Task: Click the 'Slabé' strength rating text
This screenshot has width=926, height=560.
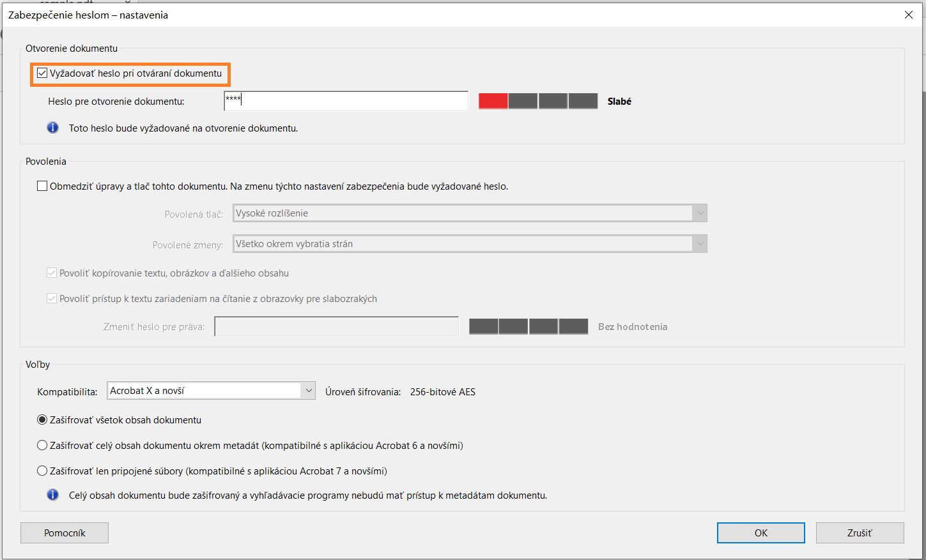Action: 619,102
